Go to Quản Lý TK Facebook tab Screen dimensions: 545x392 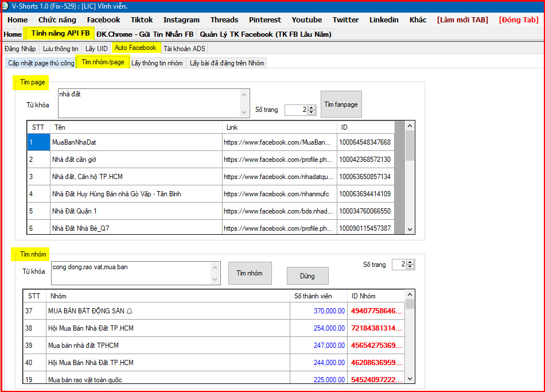point(265,34)
